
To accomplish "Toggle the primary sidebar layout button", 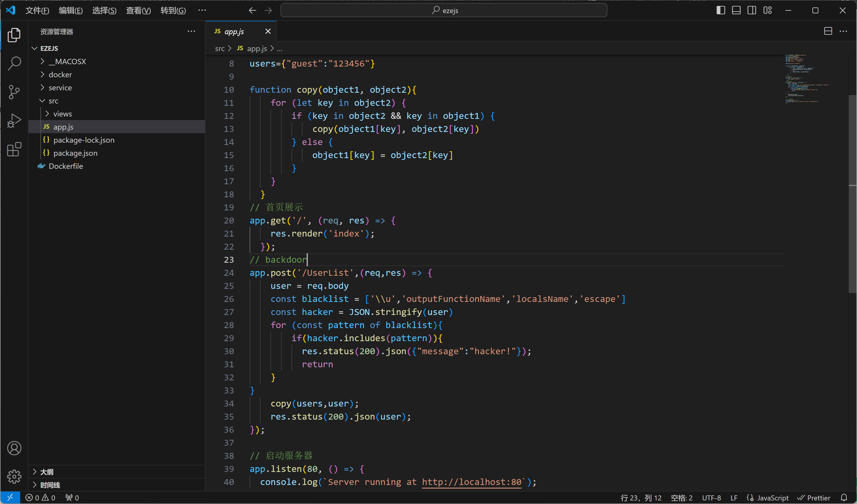I will click(721, 10).
